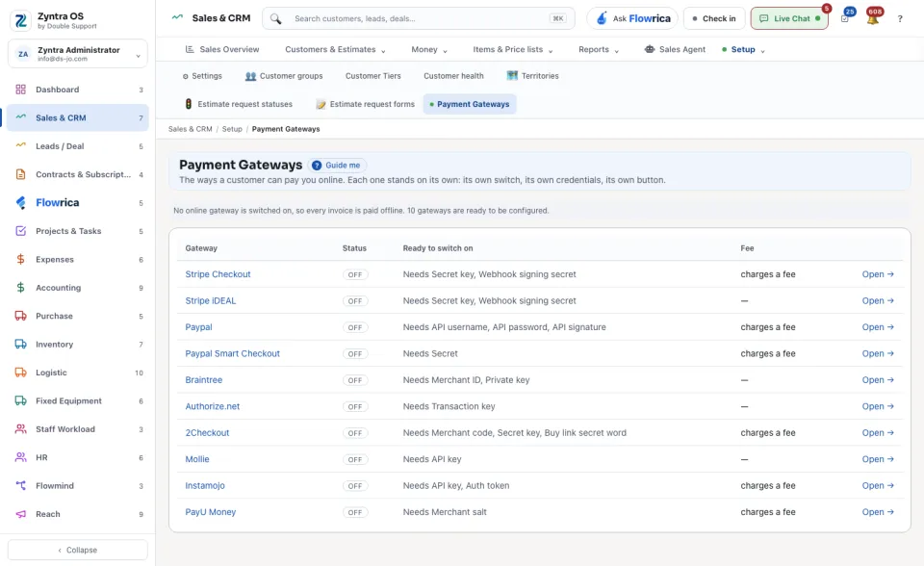924x566 pixels.
Task: Select Sales & CRM in sidebar
Action: tap(78, 117)
